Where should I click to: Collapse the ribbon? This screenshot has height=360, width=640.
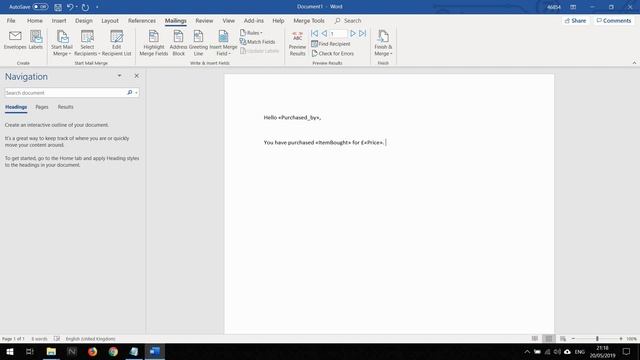634,63
